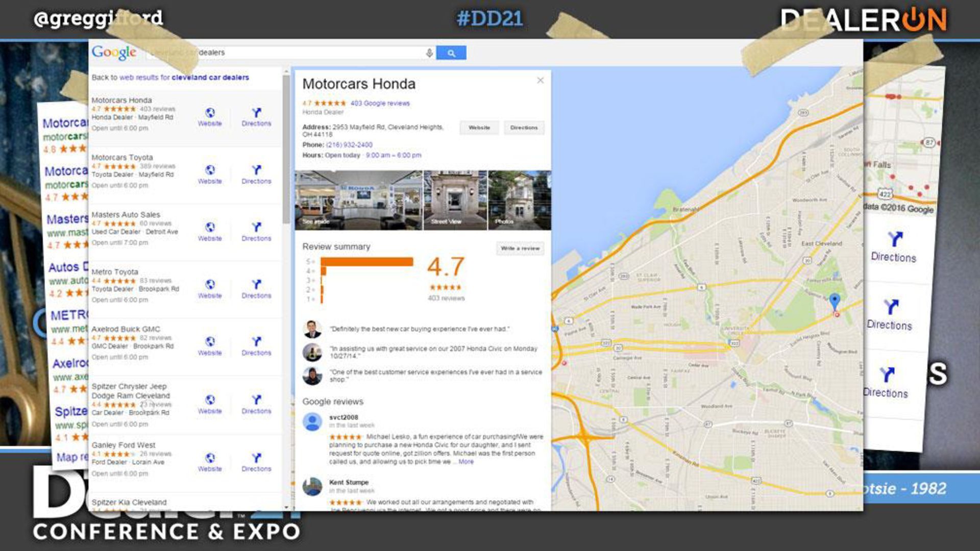
Task: Close the Motorcars Honda detail panel
Action: 541,81
